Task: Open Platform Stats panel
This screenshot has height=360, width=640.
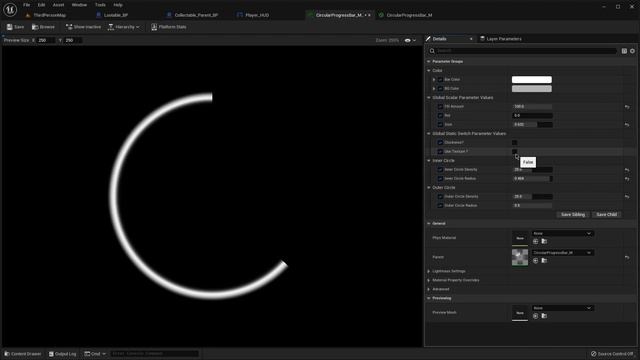Action: tap(169, 27)
